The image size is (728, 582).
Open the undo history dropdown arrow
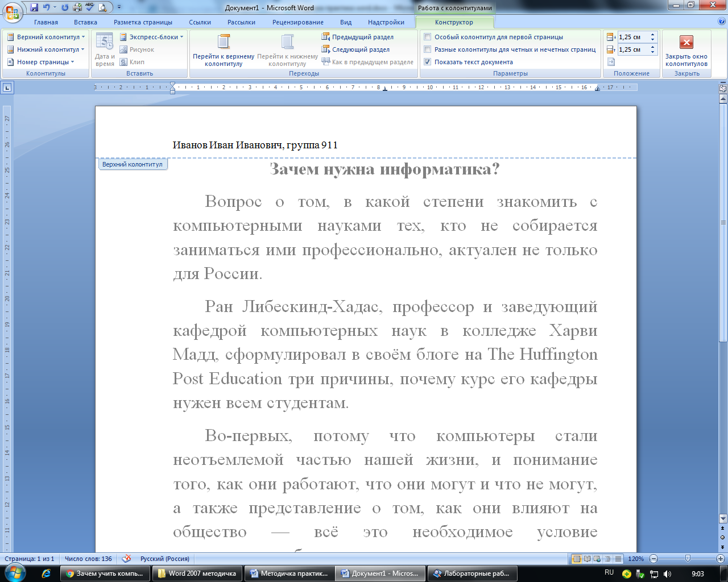pyautogui.click(x=55, y=7)
